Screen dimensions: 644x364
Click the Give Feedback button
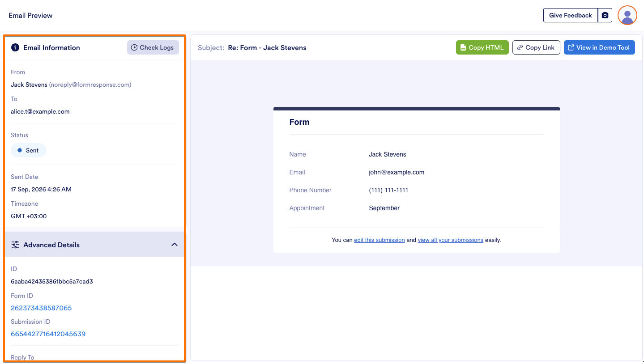(570, 15)
